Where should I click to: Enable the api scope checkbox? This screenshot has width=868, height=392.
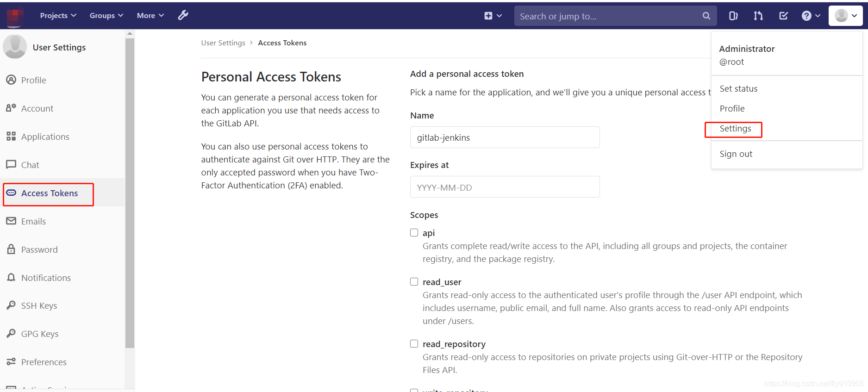(x=414, y=233)
